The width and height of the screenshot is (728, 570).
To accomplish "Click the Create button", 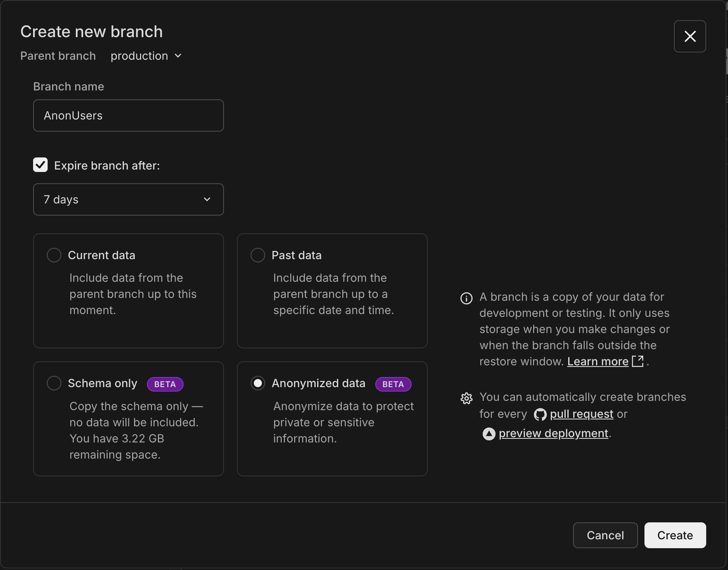I will [x=674, y=535].
